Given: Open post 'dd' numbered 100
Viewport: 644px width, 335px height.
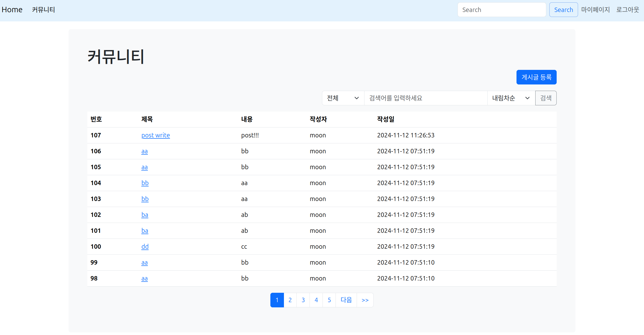Looking at the screenshot, I should [145, 246].
